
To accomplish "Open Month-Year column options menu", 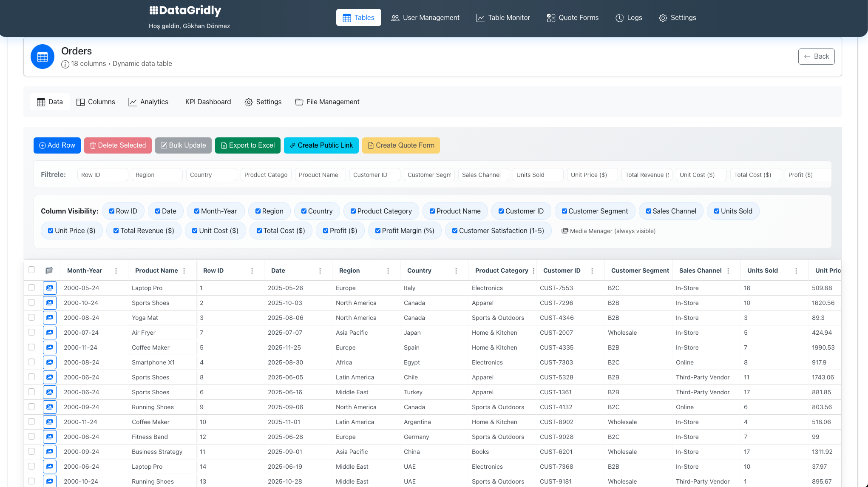I will click(116, 271).
